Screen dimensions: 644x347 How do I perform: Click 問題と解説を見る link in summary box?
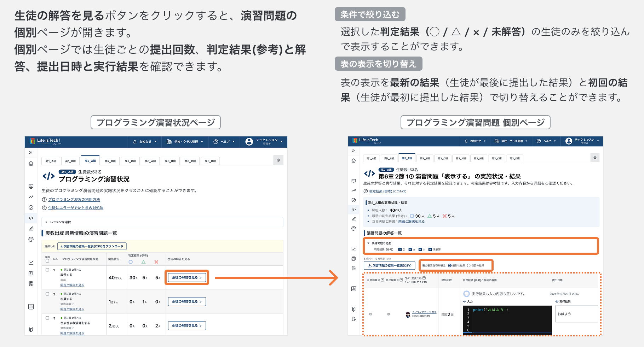[x=411, y=222]
